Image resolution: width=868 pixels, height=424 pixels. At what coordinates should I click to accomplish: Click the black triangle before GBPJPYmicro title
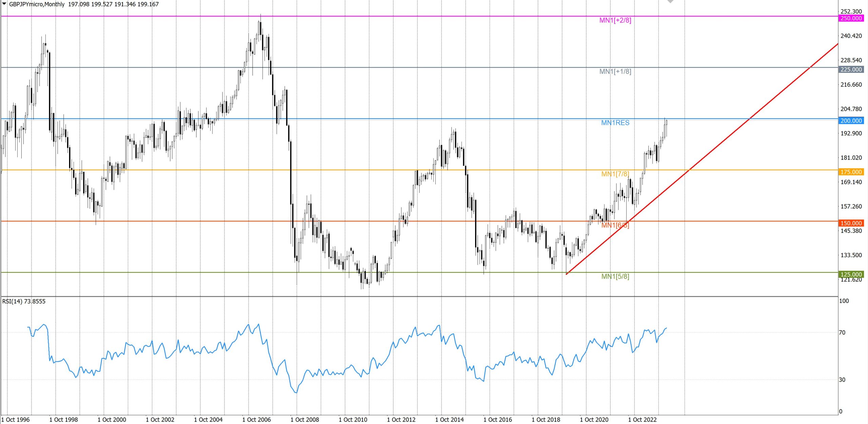point(4,4)
